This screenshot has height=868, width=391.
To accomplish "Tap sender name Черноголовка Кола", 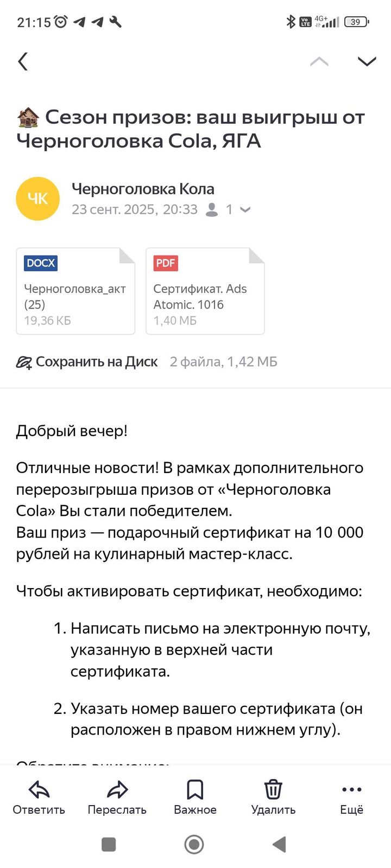I will (143, 189).
